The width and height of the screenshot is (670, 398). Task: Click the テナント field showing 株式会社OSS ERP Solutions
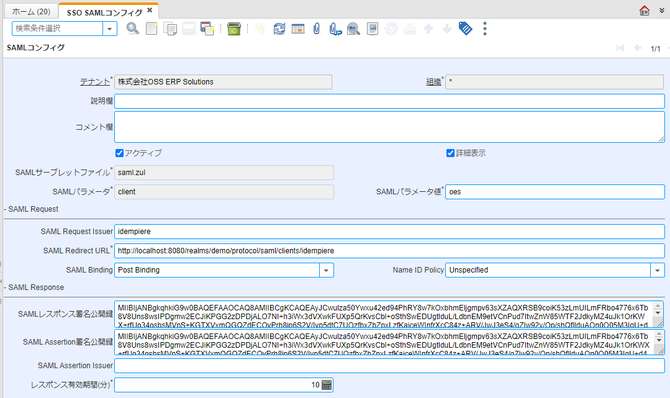pos(223,82)
